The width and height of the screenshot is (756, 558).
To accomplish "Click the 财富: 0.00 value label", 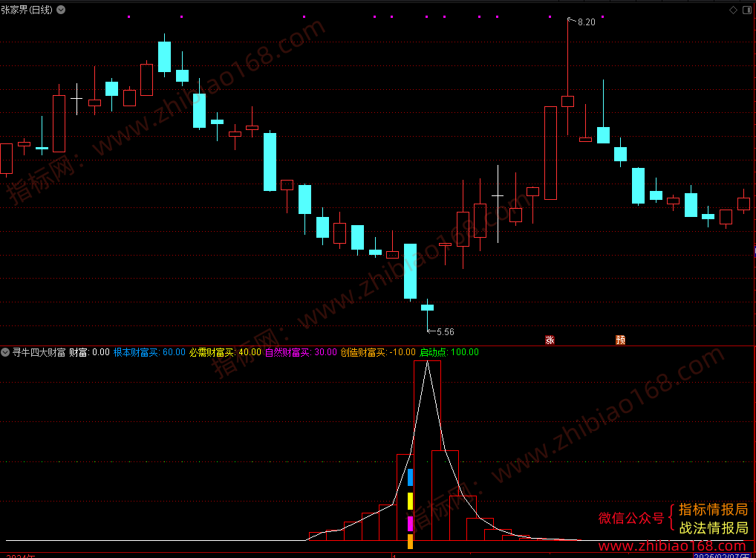I will (x=89, y=352).
